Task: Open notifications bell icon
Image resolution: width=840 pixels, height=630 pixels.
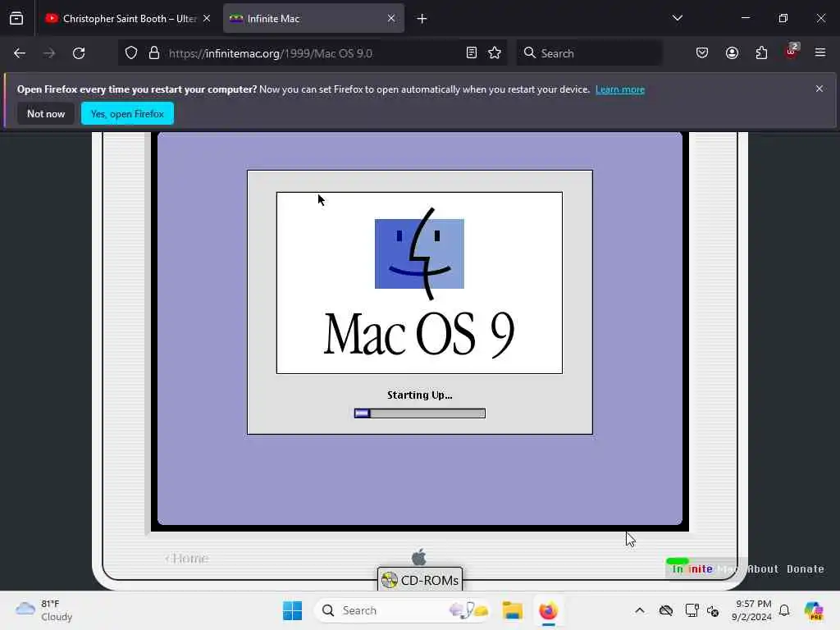Action: click(784, 610)
